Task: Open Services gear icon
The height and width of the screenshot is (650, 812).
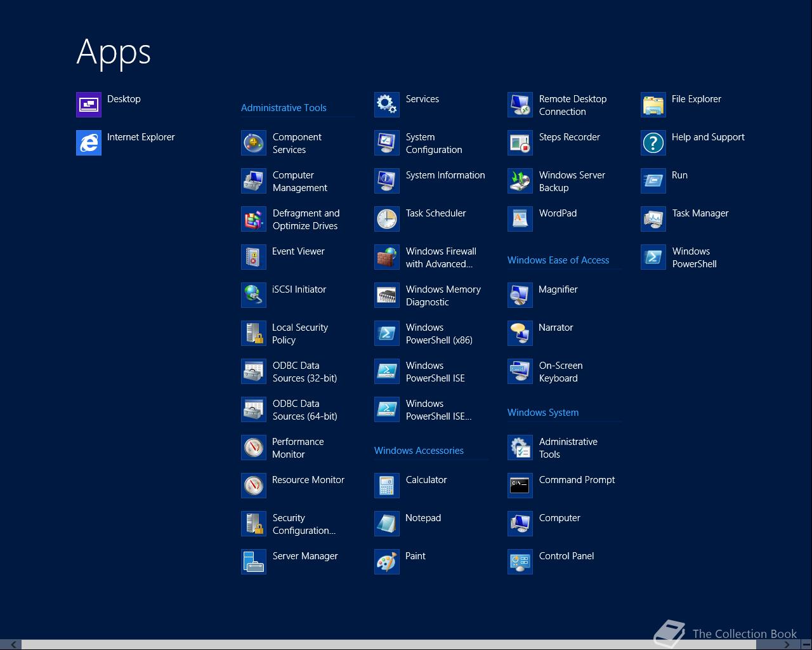Action: pyautogui.click(x=387, y=105)
